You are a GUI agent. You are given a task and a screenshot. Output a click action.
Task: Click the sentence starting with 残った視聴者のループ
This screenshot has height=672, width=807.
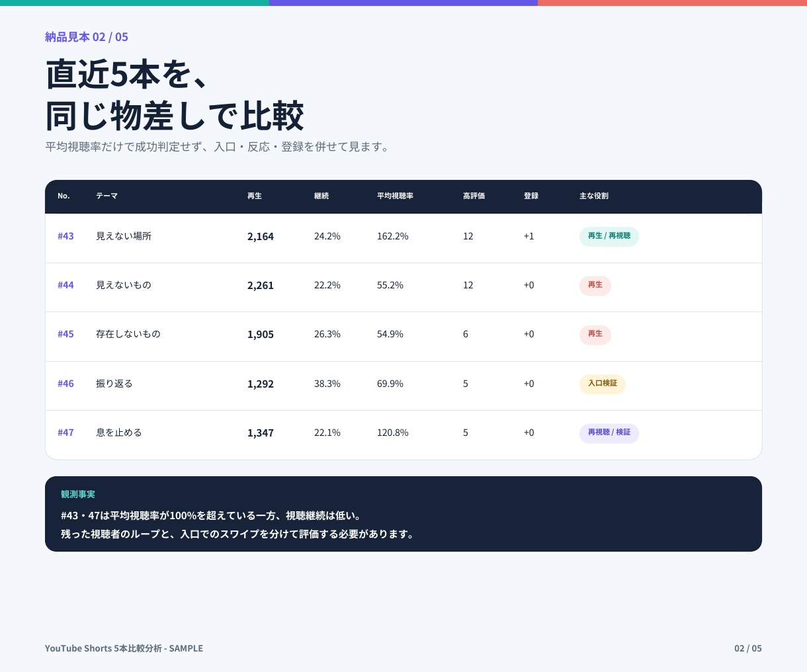click(x=239, y=534)
